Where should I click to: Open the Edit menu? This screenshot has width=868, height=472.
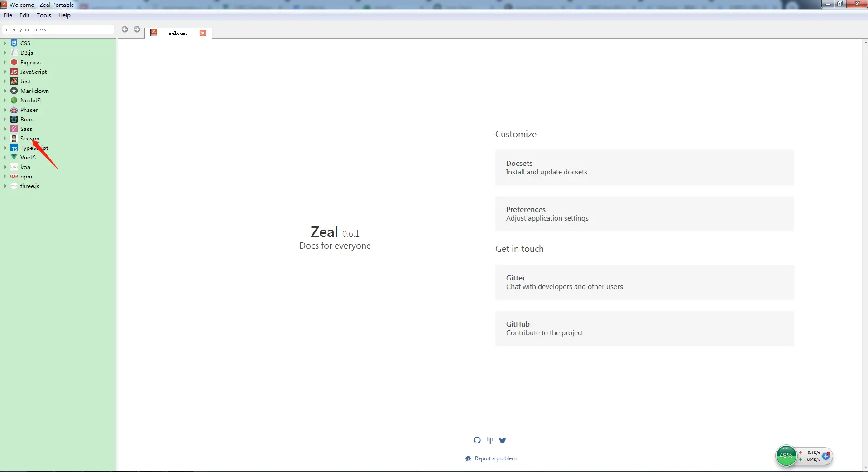click(x=24, y=15)
